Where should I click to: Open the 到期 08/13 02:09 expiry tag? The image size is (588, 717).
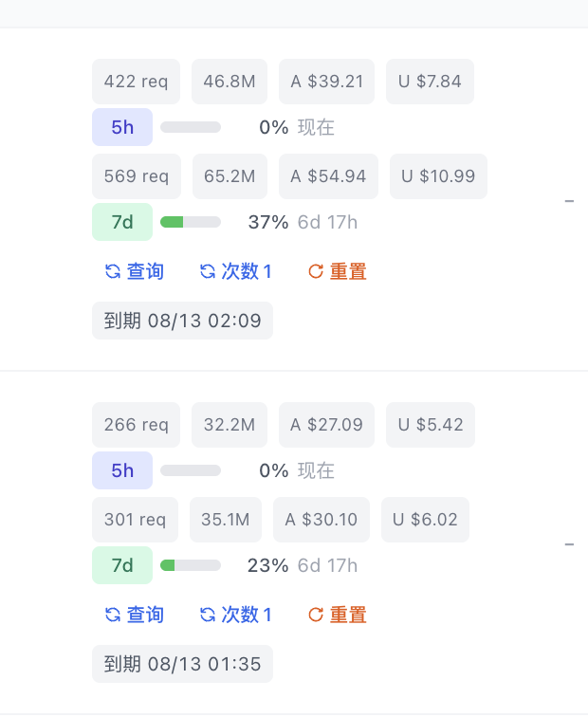[182, 321]
